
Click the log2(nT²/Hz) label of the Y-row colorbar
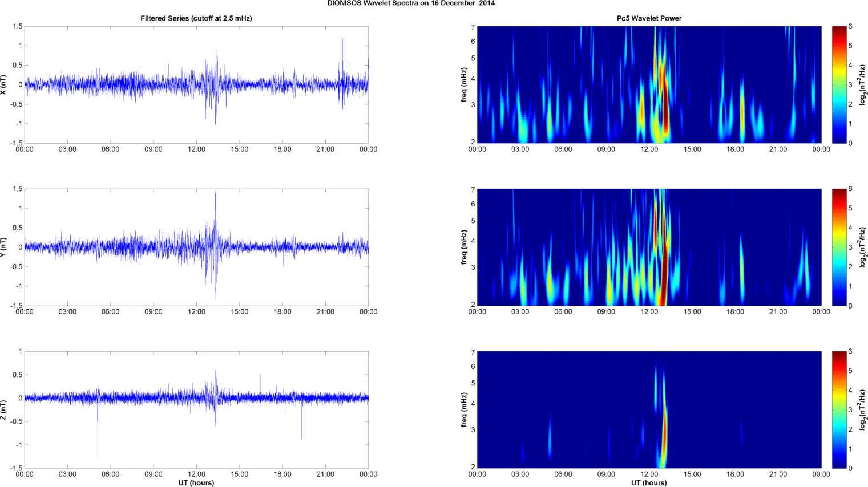[863, 247]
